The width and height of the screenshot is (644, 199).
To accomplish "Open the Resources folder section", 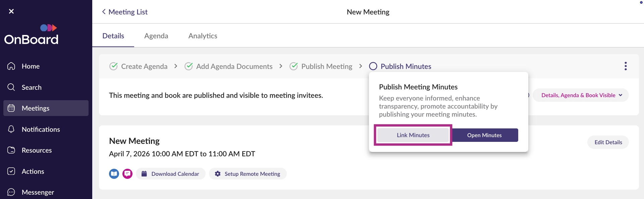I will [37, 150].
